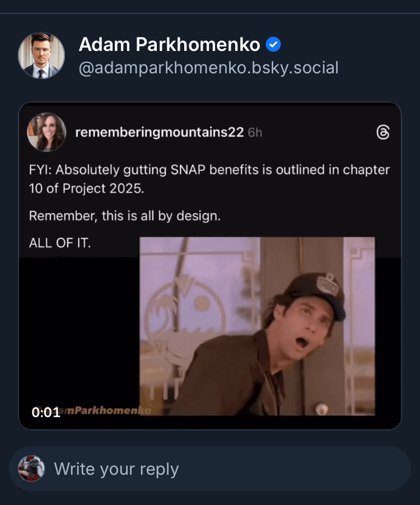The width and height of the screenshot is (420, 505).
Task: Click your avatar beside the reply box
Action: coord(31,469)
